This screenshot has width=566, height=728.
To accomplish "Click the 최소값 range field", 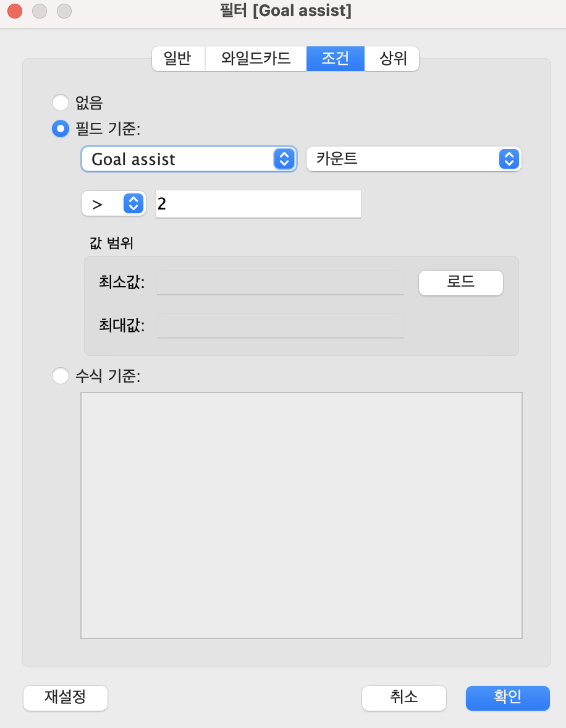I will pos(280,282).
